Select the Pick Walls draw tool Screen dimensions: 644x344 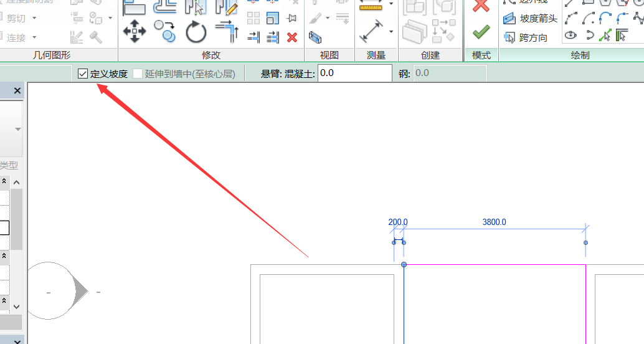point(622,36)
